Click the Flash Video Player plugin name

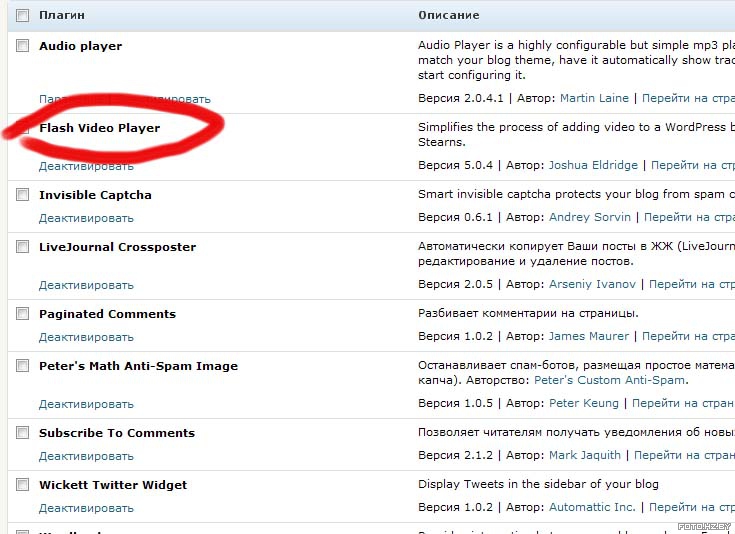click(99, 128)
